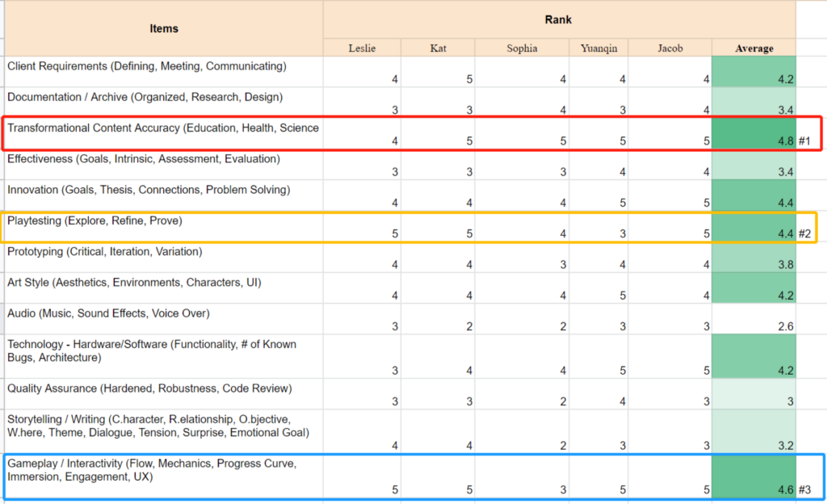The width and height of the screenshot is (827, 504).
Task: Select the Technology - Hardware/Software item cell
Action: tap(163, 356)
